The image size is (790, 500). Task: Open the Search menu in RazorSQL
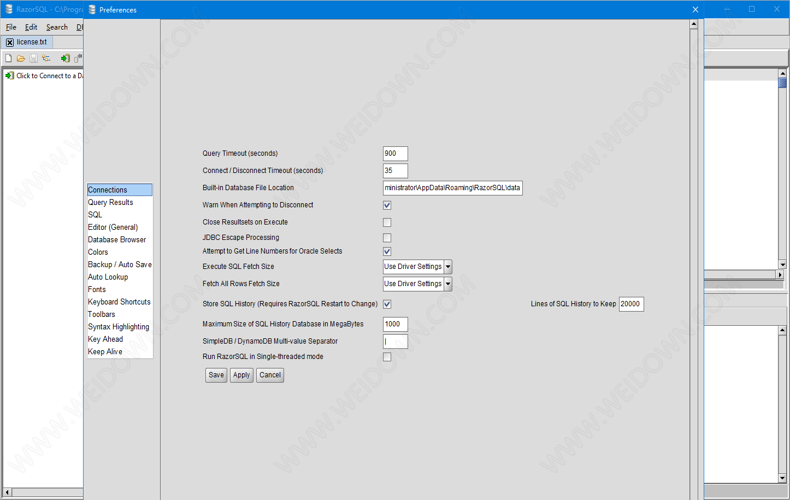pos(57,27)
